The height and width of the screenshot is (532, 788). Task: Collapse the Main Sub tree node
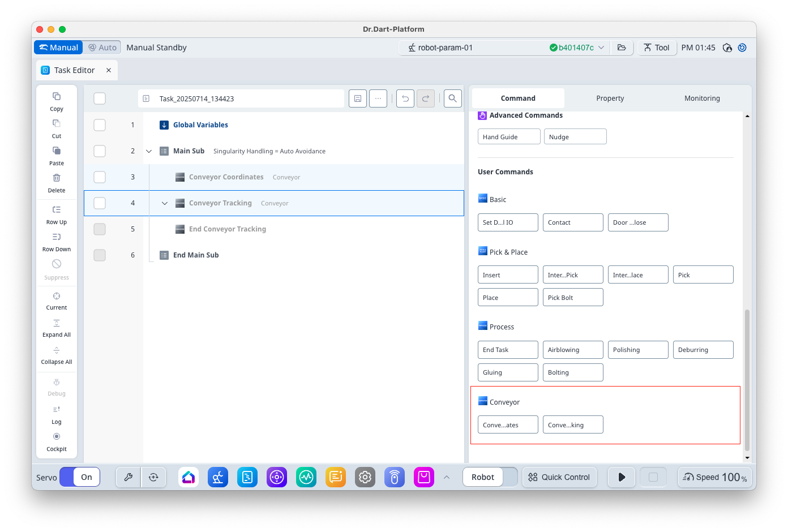tap(149, 151)
